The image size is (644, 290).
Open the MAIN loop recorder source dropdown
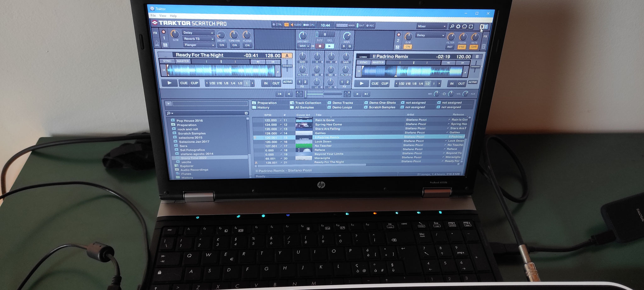pyautogui.click(x=304, y=46)
